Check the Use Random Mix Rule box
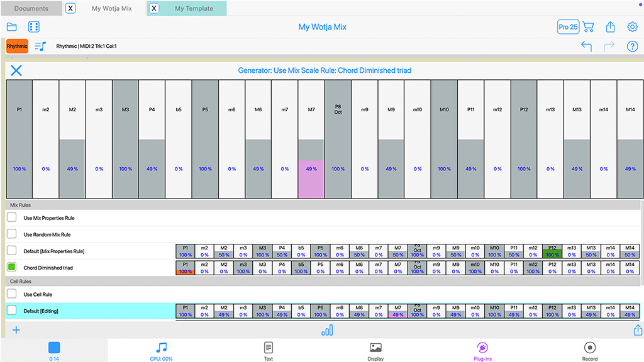644x362 pixels. pyautogui.click(x=12, y=234)
